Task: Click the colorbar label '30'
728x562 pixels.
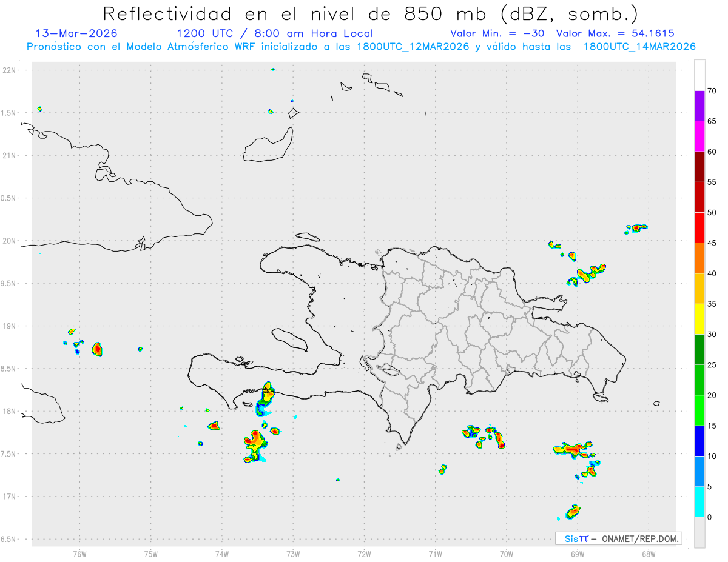Action: (712, 335)
